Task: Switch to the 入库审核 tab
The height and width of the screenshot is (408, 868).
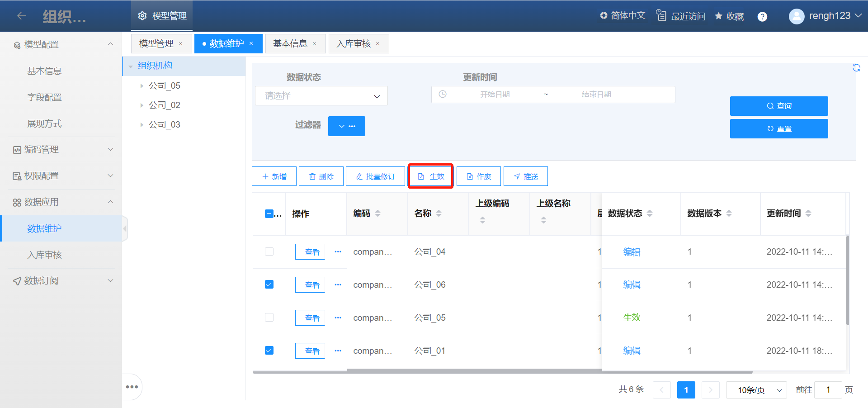Action: [354, 44]
